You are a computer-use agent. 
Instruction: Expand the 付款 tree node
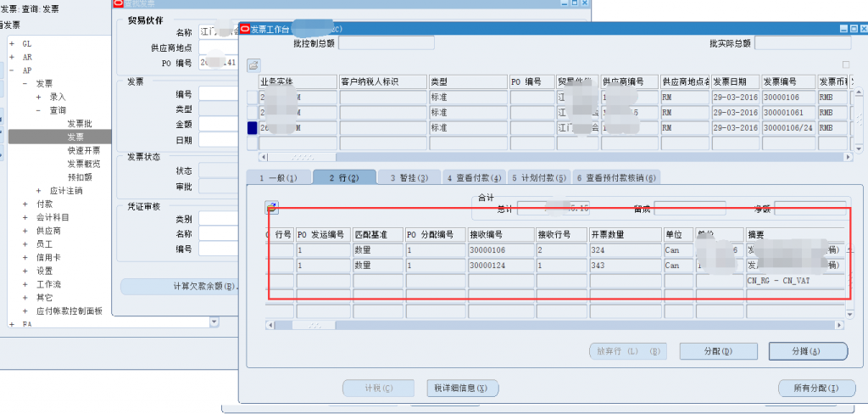(x=25, y=204)
